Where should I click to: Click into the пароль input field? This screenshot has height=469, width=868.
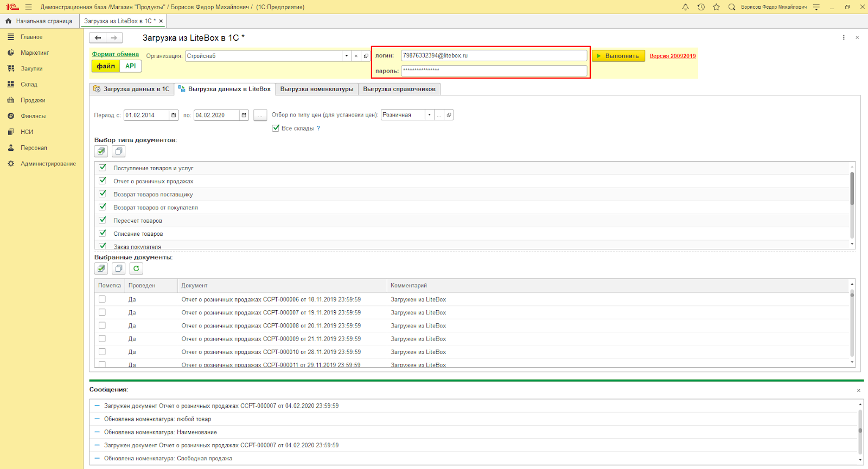494,70
